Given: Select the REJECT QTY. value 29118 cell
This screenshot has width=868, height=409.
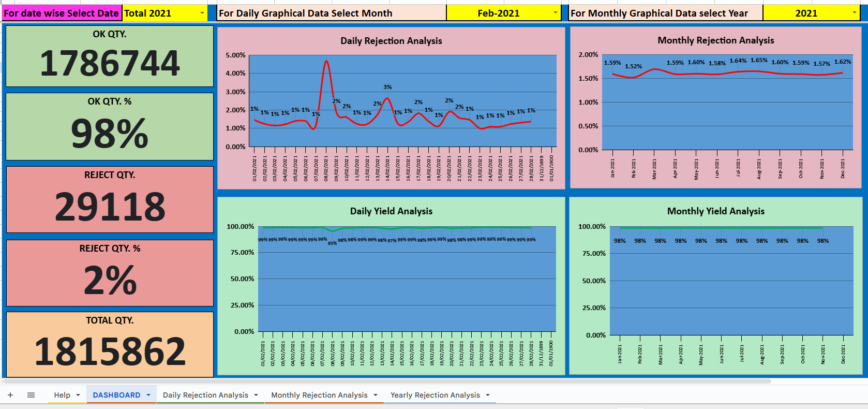Looking at the screenshot, I should 110,207.
